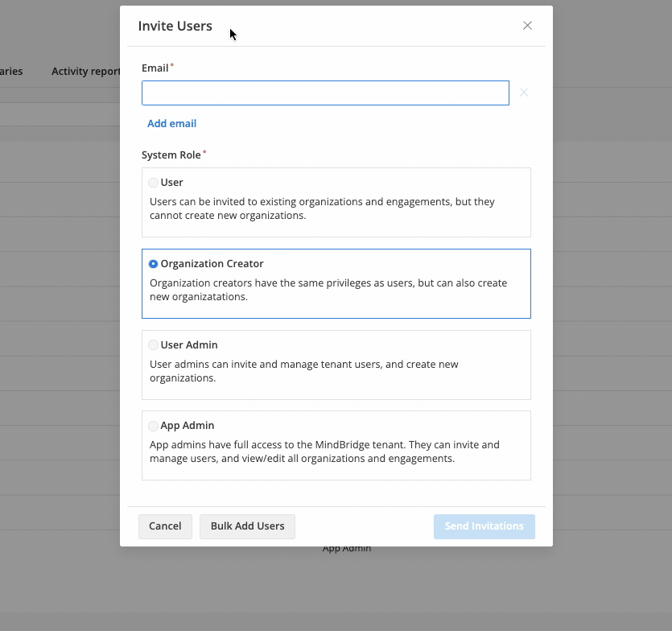This screenshot has height=631, width=672.
Task: Click the Send Invitations button
Action: click(484, 526)
